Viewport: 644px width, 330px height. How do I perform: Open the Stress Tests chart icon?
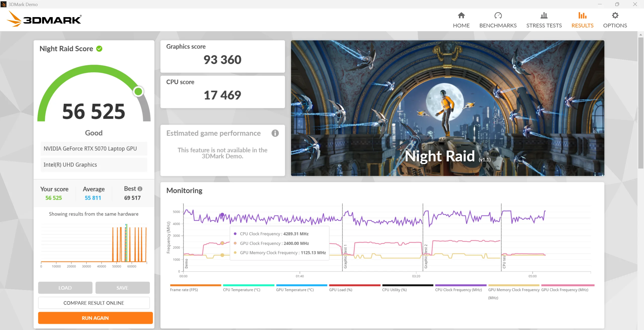pos(544,16)
